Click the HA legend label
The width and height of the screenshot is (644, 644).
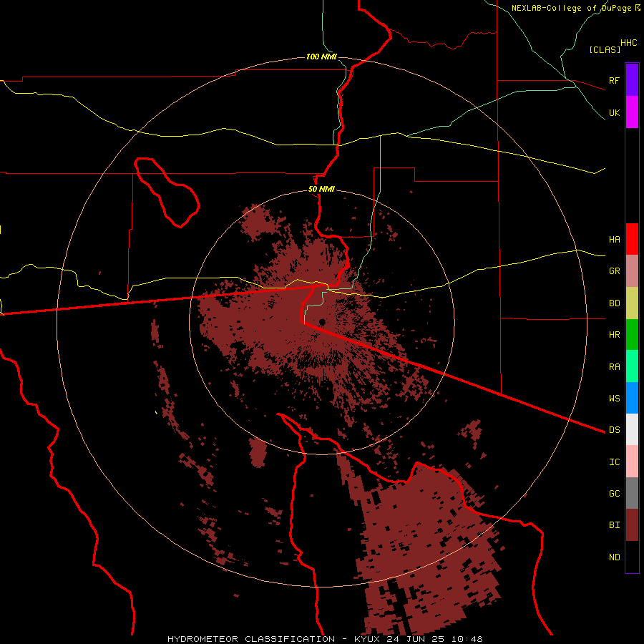(614, 240)
